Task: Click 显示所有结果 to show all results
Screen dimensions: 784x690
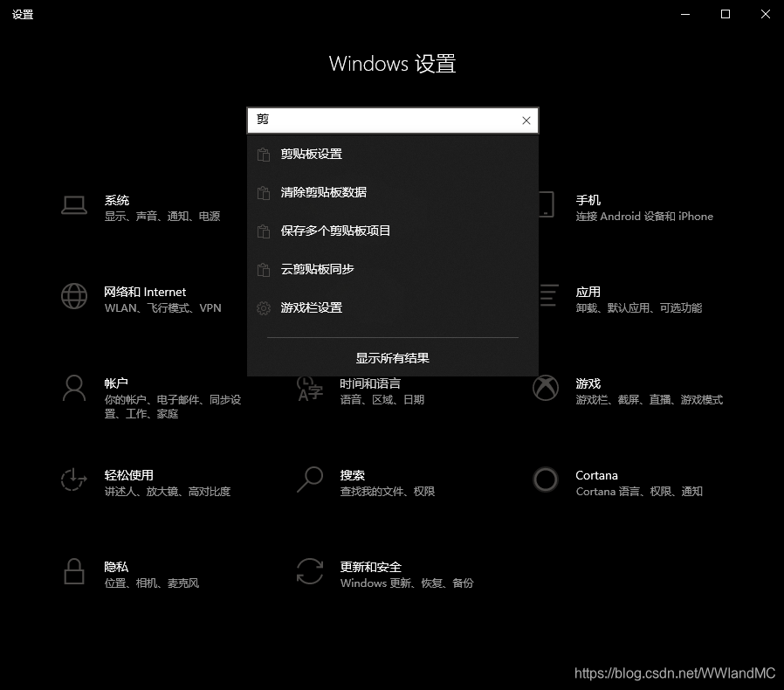Action: coord(393,358)
